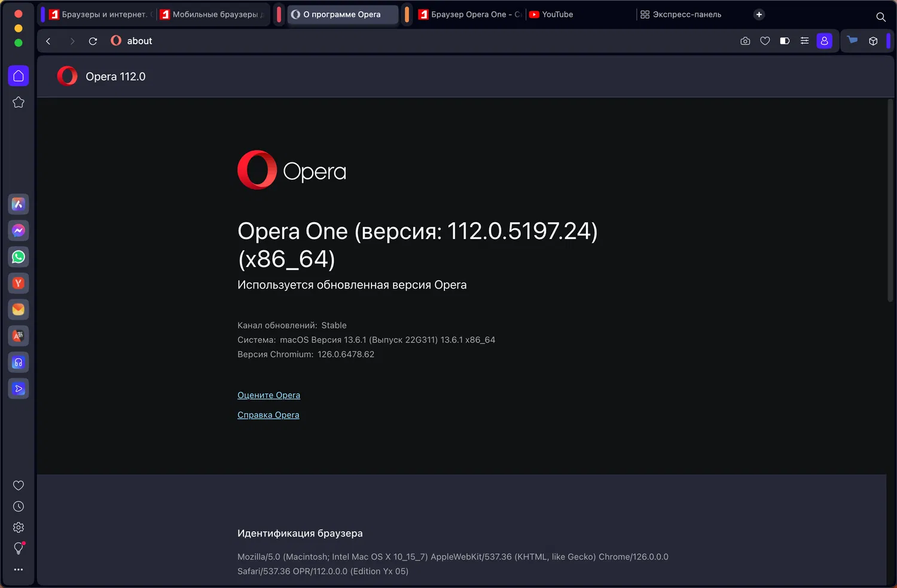Click the battery saver icon
The width and height of the screenshot is (897, 588).
(x=785, y=41)
